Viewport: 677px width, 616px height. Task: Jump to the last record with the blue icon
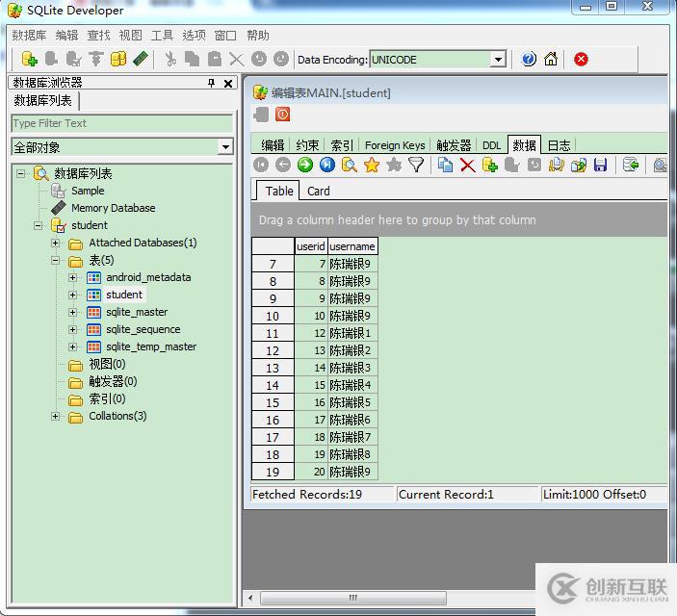(327, 165)
